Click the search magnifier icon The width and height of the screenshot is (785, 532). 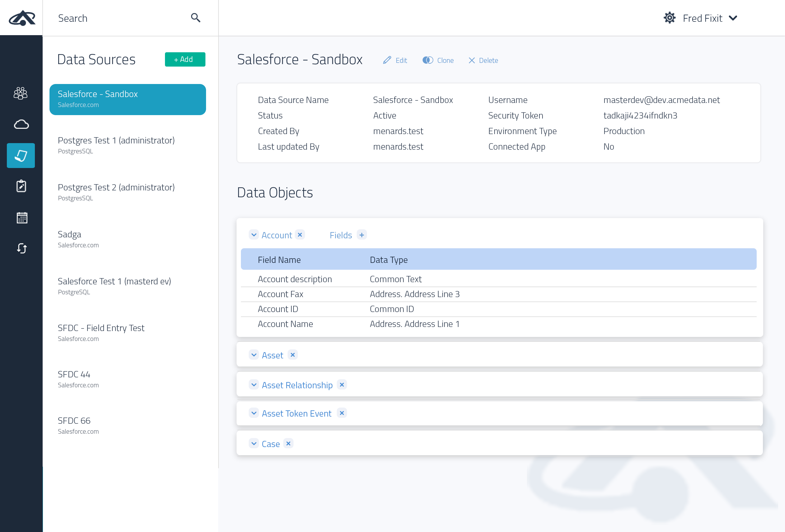tap(195, 18)
